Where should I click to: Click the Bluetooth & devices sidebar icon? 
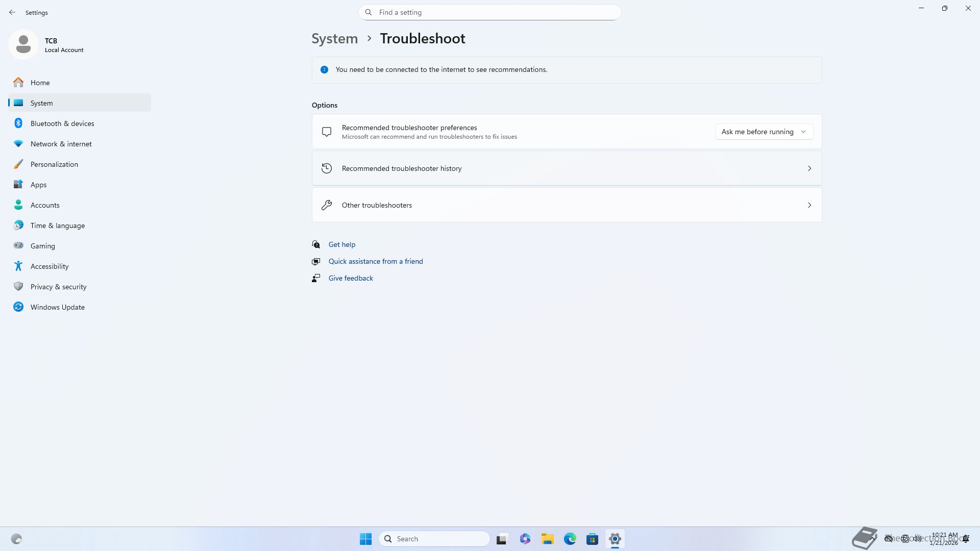pos(18,123)
